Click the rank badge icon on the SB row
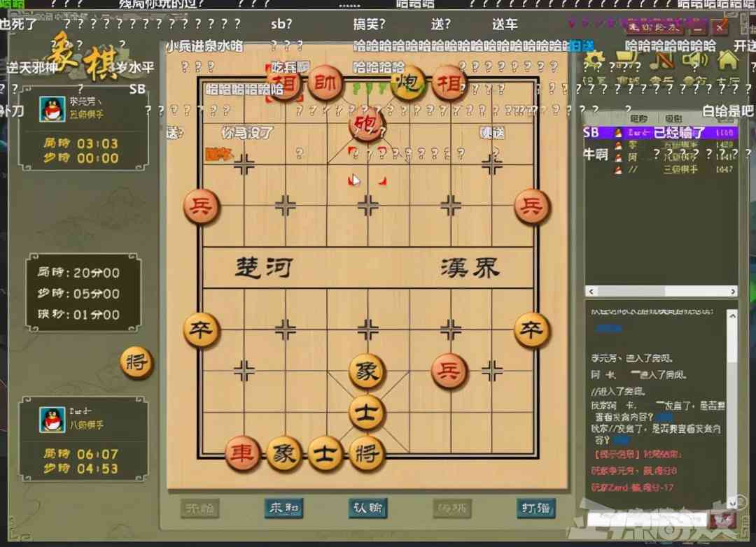The height and width of the screenshot is (547, 756). tap(618, 132)
